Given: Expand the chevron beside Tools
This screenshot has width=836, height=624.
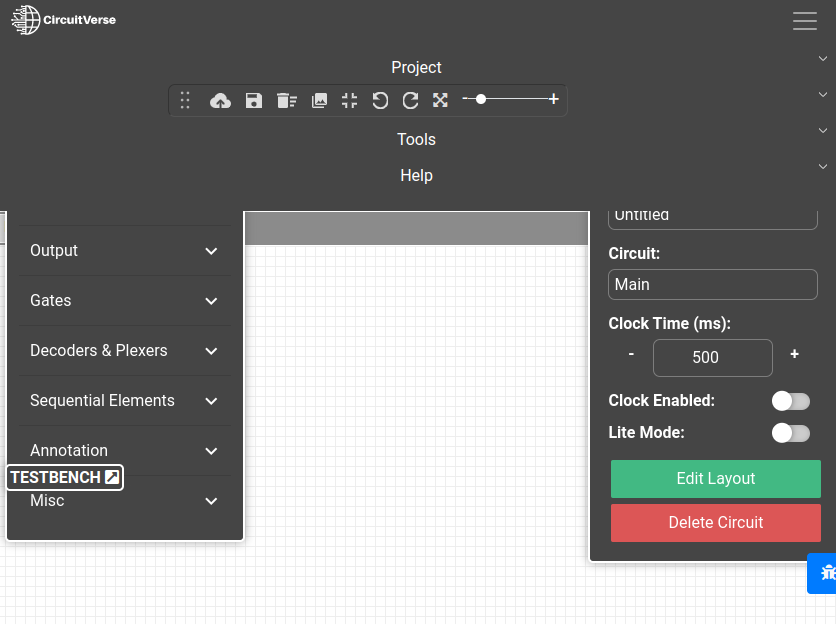Looking at the screenshot, I should pyautogui.click(x=823, y=130).
